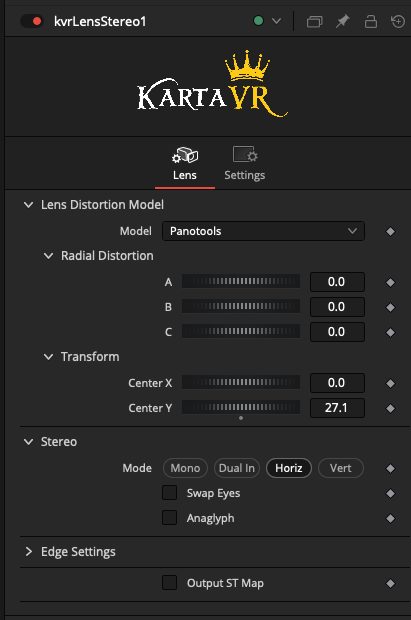Add keyframe for Model parameter
411x620 pixels.
click(390, 232)
